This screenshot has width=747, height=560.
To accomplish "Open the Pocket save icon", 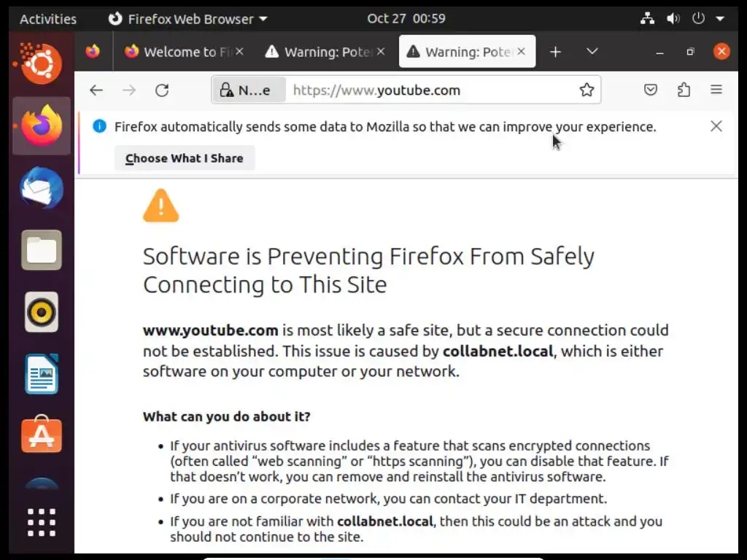I will (651, 90).
